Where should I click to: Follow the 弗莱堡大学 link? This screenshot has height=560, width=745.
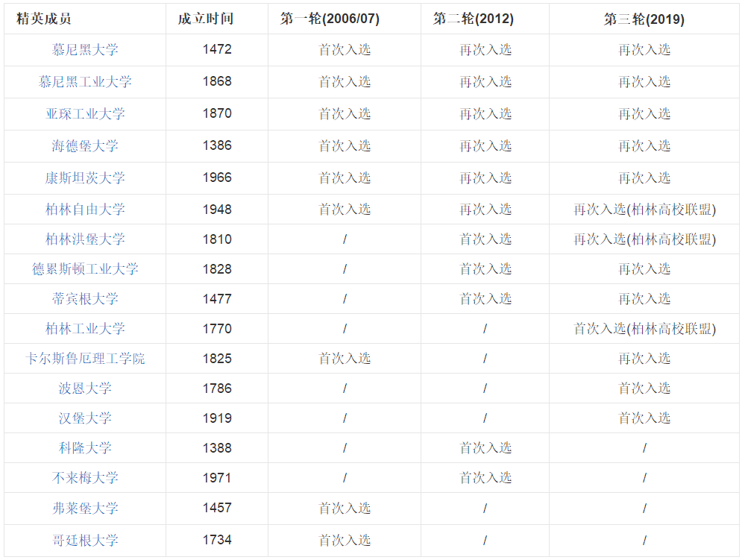pyautogui.click(x=85, y=509)
